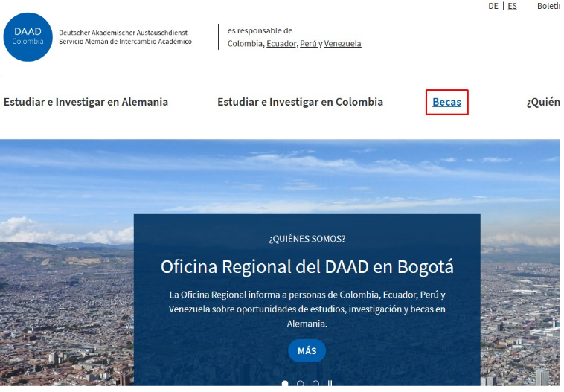Click the DAAD Colombia round logo
This screenshot has width=564, height=392.
tap(28, 37)
